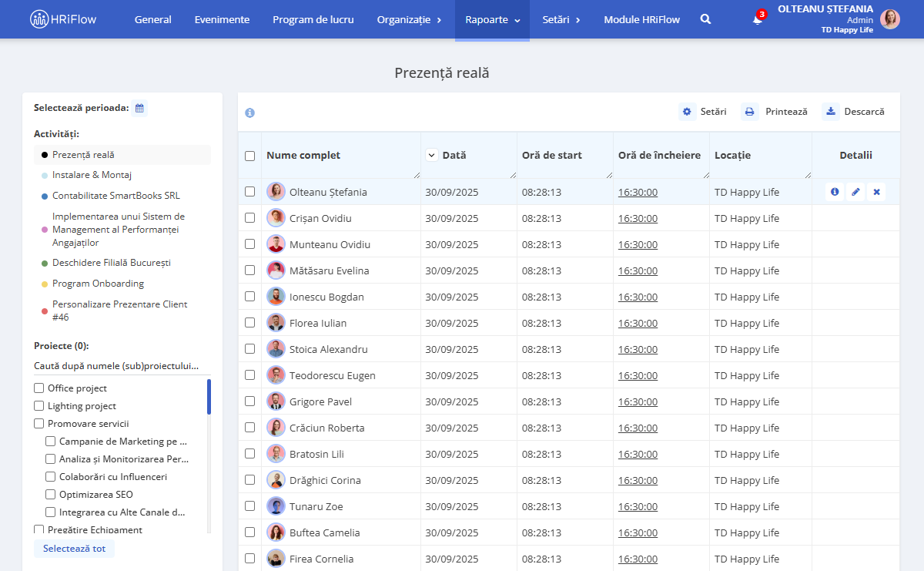Edit Olteanu Ștefania's row with pencil icon
Screen dimensions: 924x571
coord(855,192)
